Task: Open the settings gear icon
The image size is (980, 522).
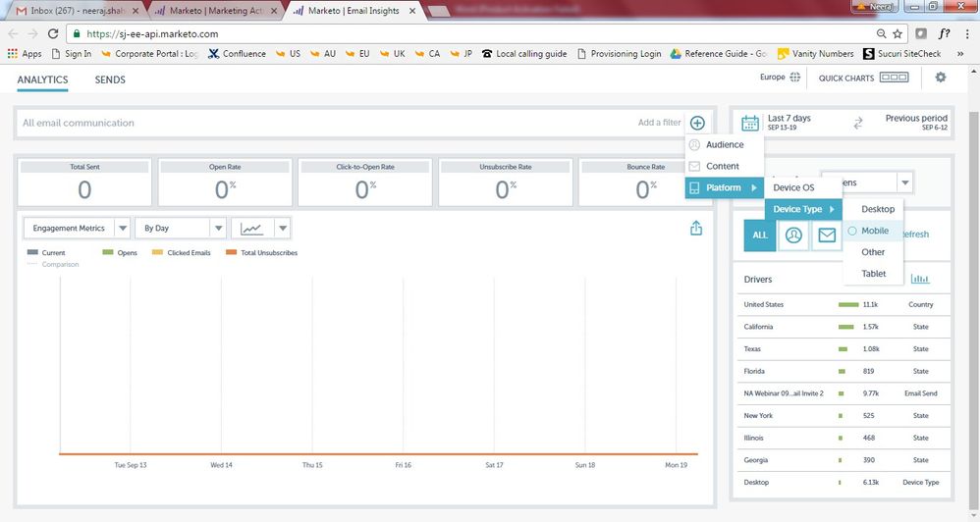Action: tap(941, 78)
